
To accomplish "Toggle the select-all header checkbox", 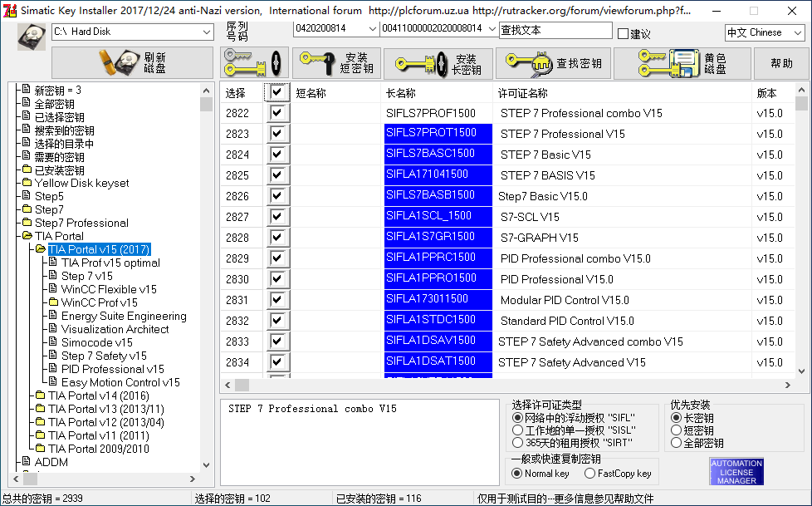I will click(277, 93).
